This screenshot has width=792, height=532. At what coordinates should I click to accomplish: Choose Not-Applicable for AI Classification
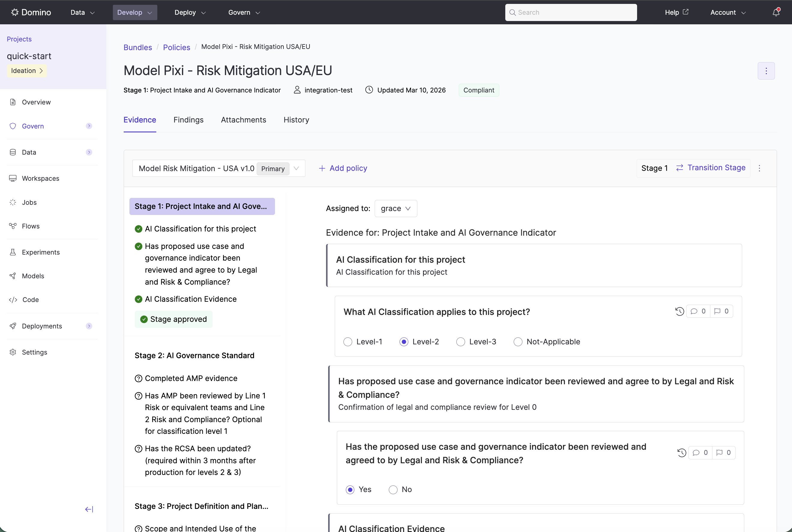click(518, 342)
